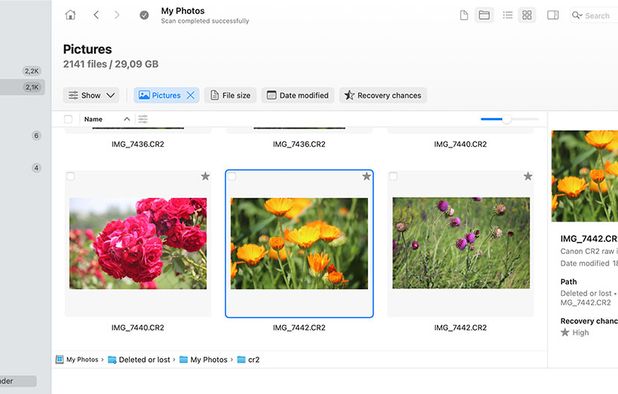Switch to the file view icon
The height and width of the screenshot is (394, 618).
[x=464, y=15]
